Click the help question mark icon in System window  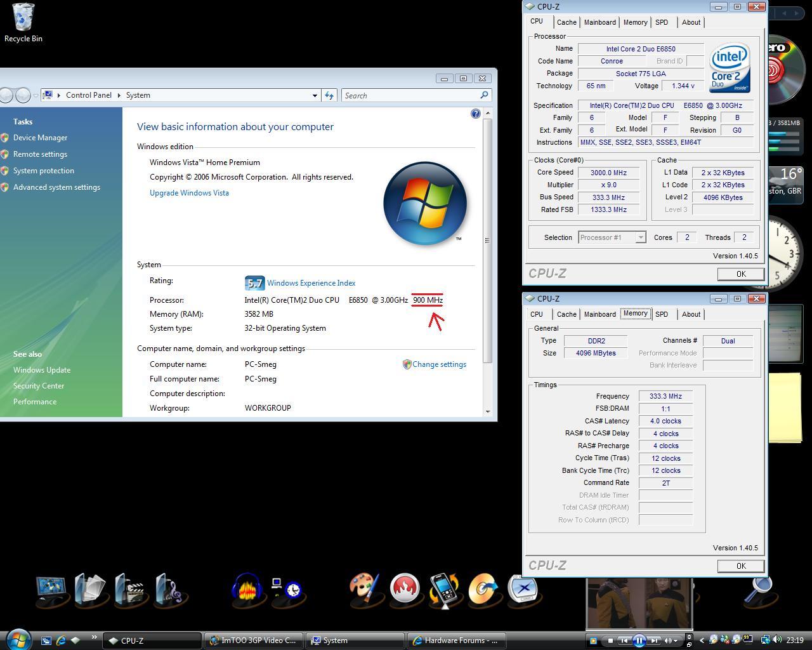pos(476,114)
